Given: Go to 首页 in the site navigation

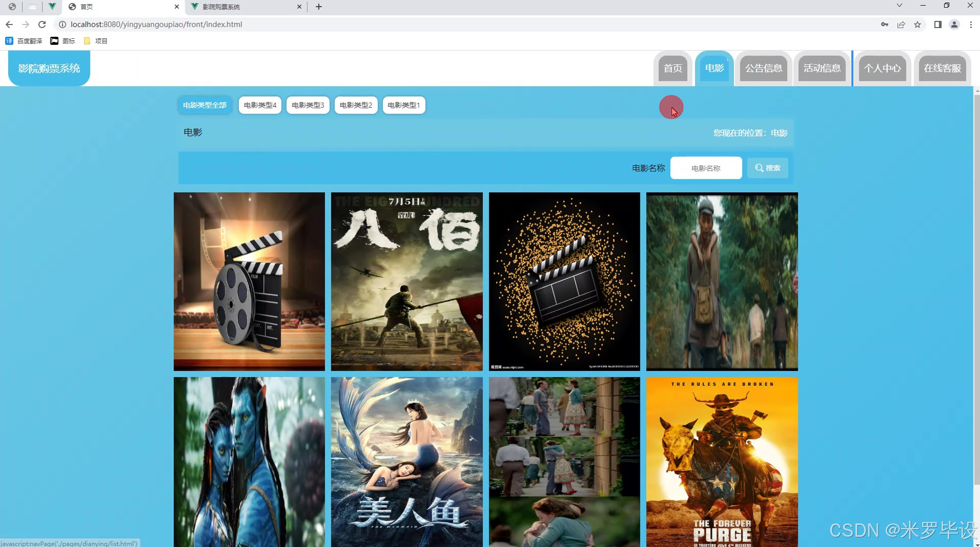Looking at the screenshot, I should pos(673,68).
